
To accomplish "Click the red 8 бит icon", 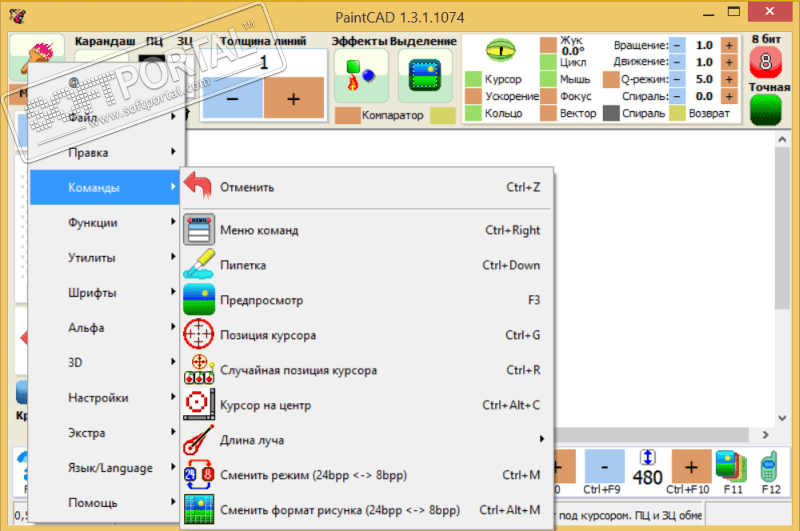I will point(765,62).
